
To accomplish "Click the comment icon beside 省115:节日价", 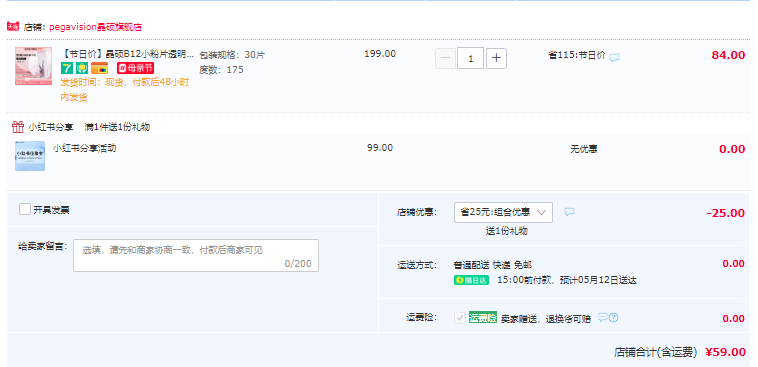I will [614, 58].
